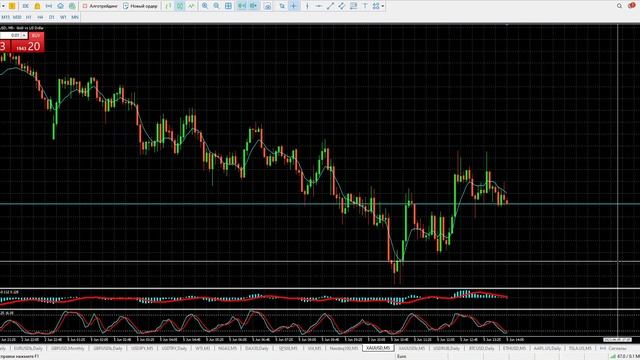
Task: Zoom out of the chart
Action: (216, 6)
